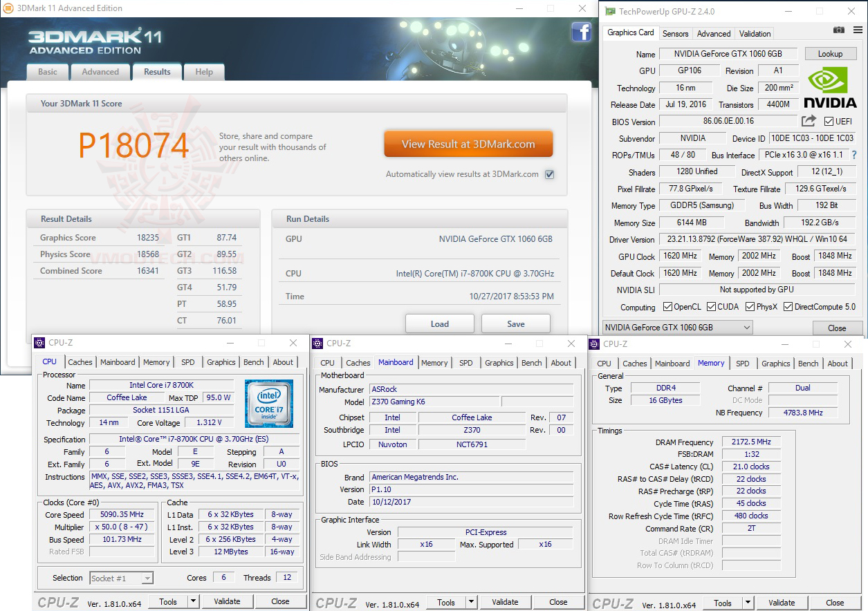Click the GPU-Z chip icon in title bar
The height and width of the screenshot is (611, 868).
coord(609,11)
